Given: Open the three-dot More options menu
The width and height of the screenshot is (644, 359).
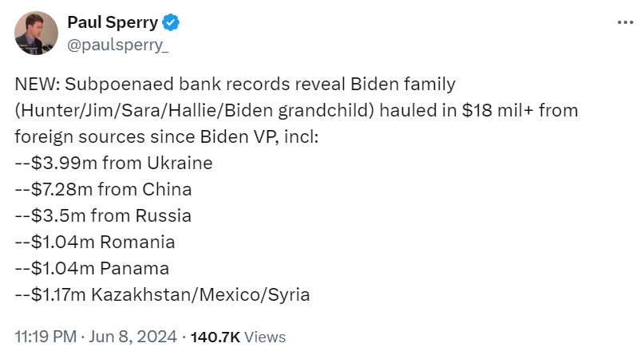Looking at the screenshot, I should coord(624,25).
